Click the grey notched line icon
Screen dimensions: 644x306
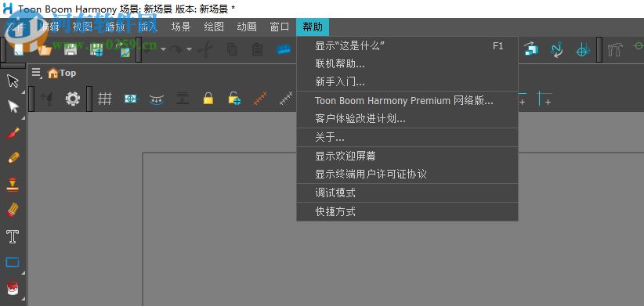[286, 99]
